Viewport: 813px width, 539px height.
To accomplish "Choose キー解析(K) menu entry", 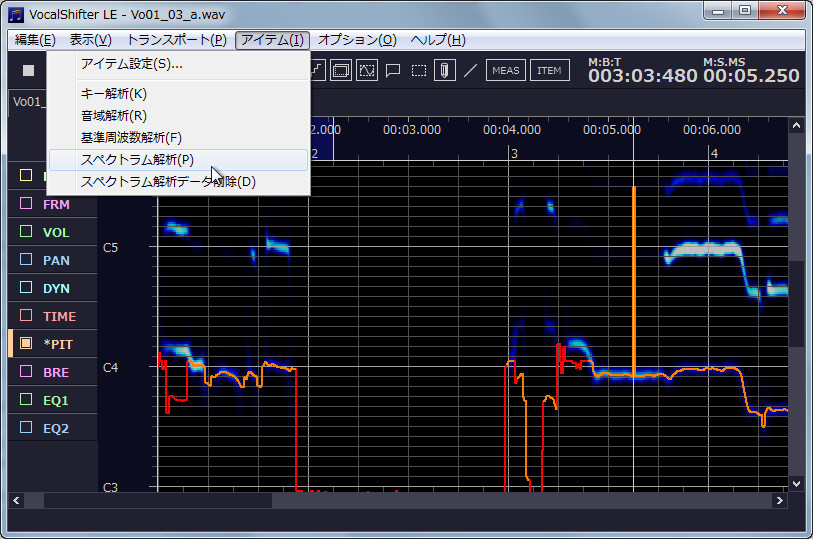I will point(179,94).
